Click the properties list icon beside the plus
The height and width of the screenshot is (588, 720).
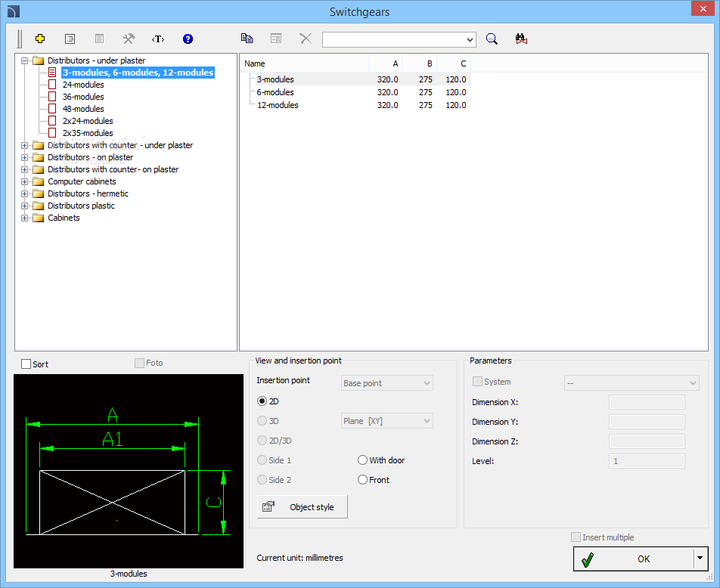pos(70,39)
